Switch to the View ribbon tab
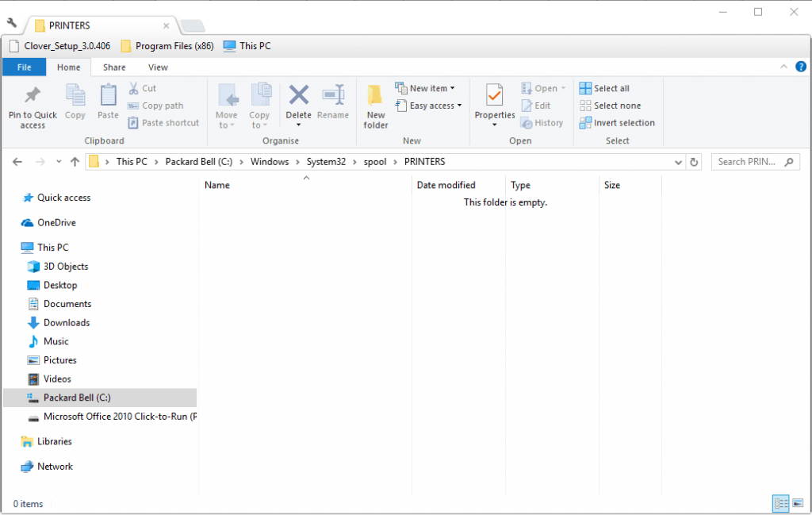This screenshot has width=812, height=515. pos(158,67)
